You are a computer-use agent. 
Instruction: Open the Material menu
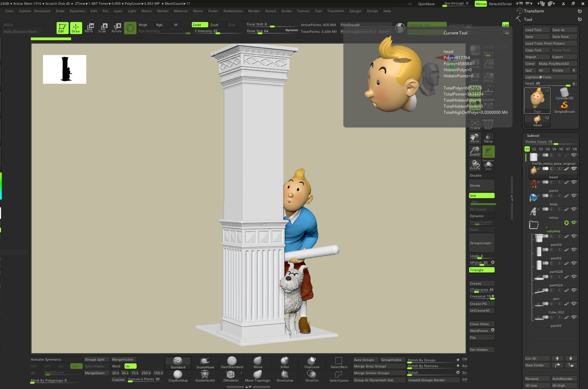click(x=180, y=11)
